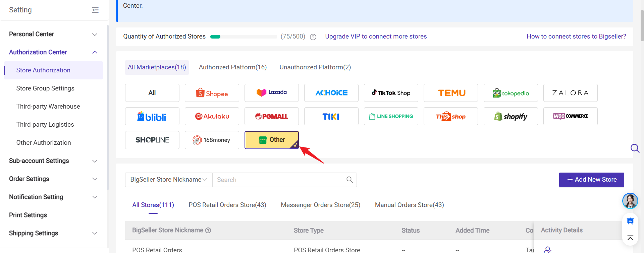Click the page vertical scrollbar
644x253 pixels.
[642, 25]
